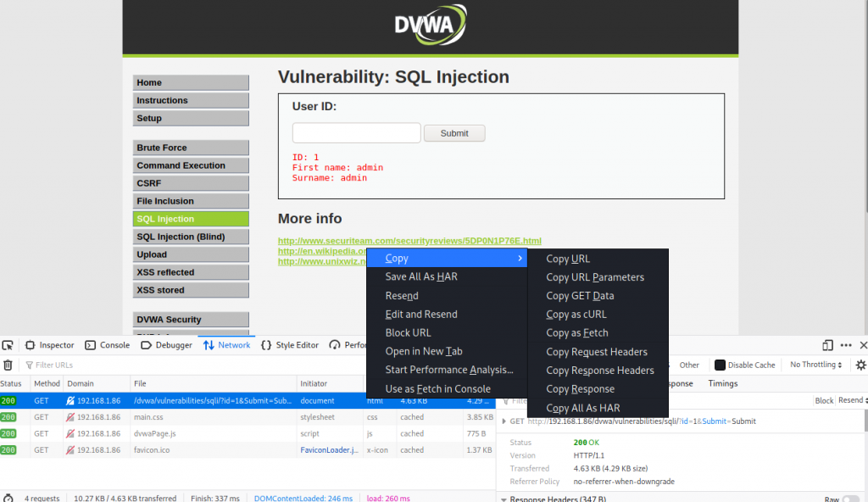Open the Command Execution section

191,165
